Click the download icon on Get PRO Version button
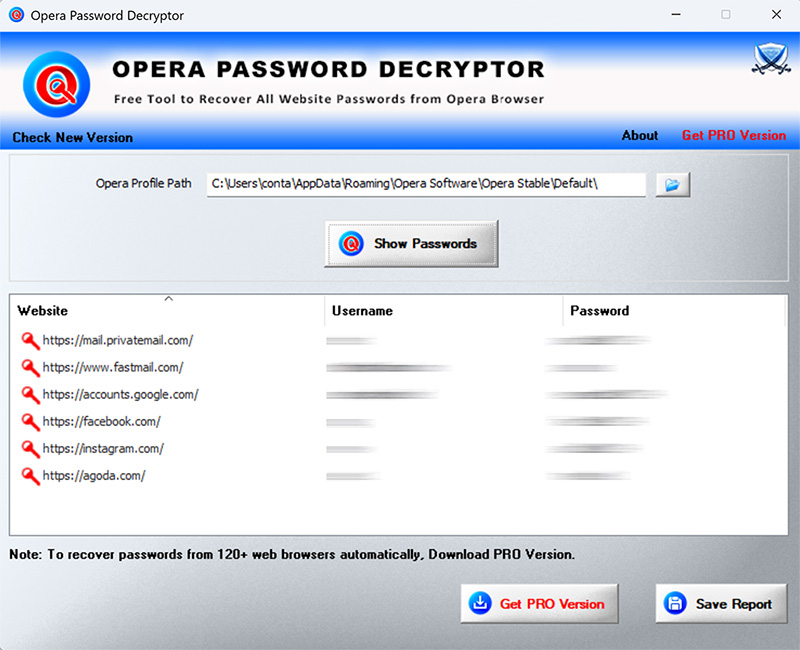800x650 pixels. [x=476, y=603]
